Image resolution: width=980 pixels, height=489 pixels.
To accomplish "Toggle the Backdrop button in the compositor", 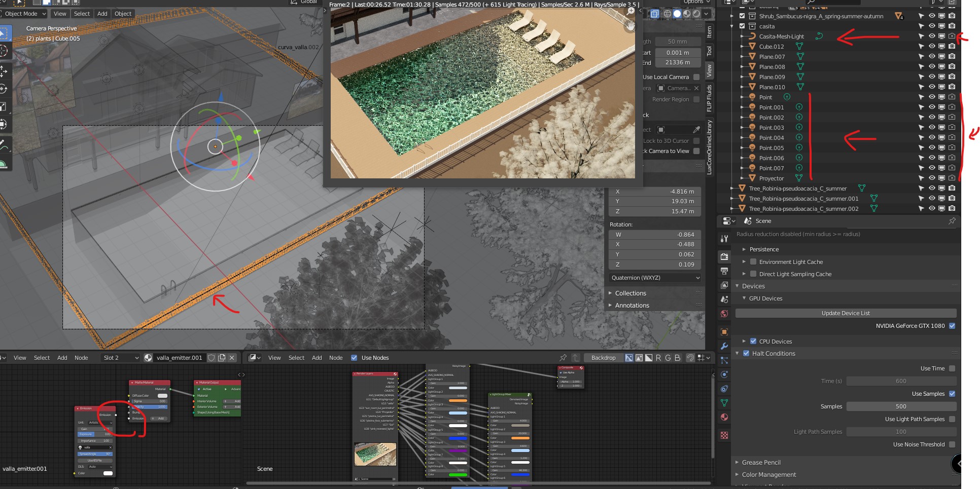I will coord(603,358).
